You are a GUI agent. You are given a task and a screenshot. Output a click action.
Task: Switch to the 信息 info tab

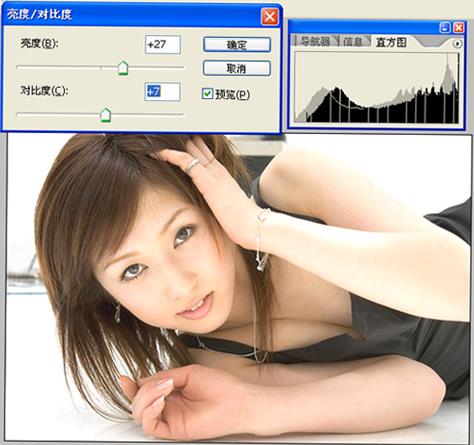[353, 41]
